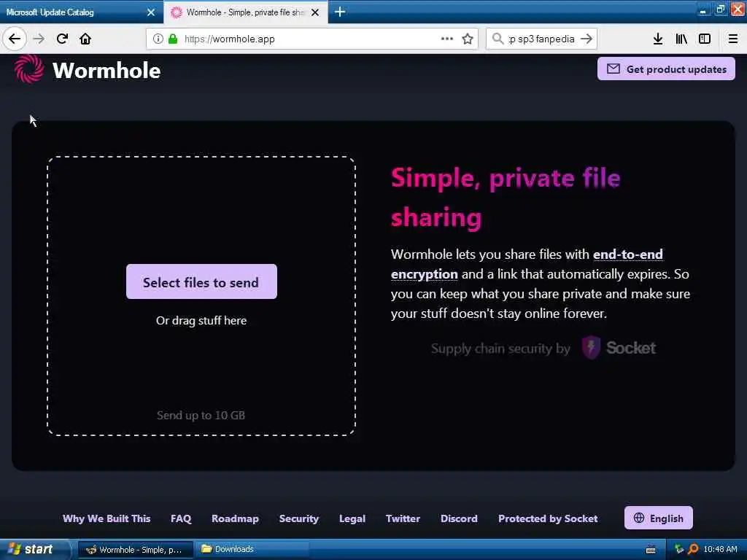This screenshot has width=747, height=560.
Task: Open the Library bookshelf icon
Action: pos(681,39)
